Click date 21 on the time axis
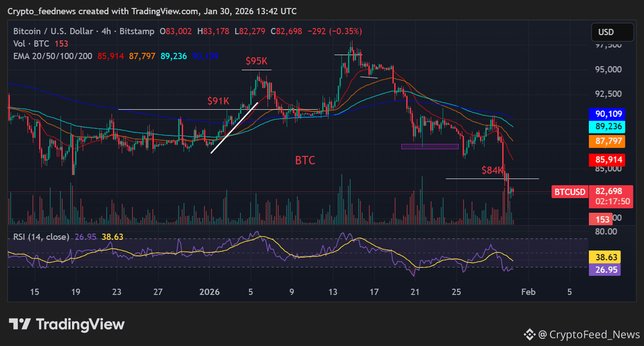The width and height of the screenshot is (644, 346). pos(415,292)
